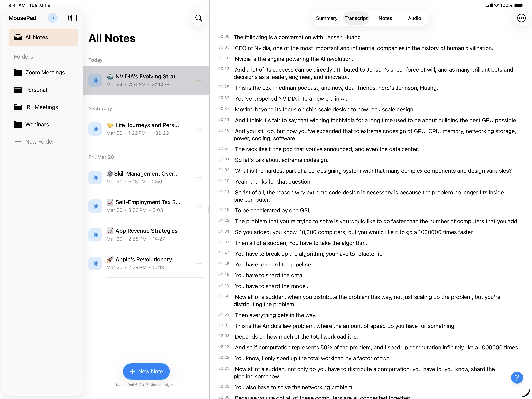The height and width of the screenshot is (399, 532).
Task: Switch to the Audio tab
Action: pyautogui.click(x=414, y=18)
